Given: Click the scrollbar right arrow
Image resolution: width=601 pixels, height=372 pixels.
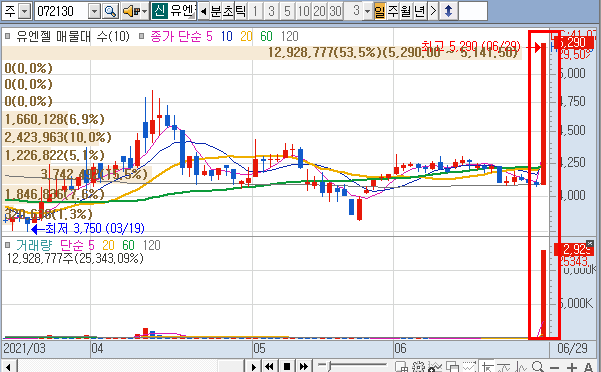Looking at the screenshot, I should click(253, 367).
